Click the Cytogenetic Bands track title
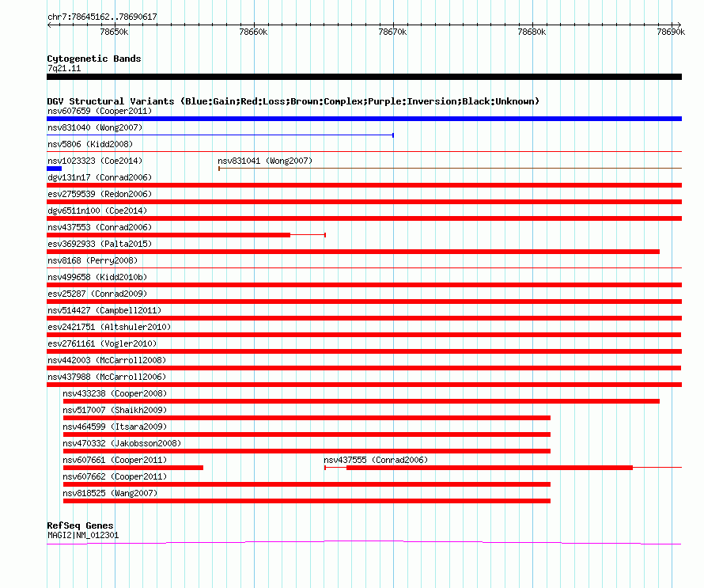704x588 pixels. coord(94,59)
